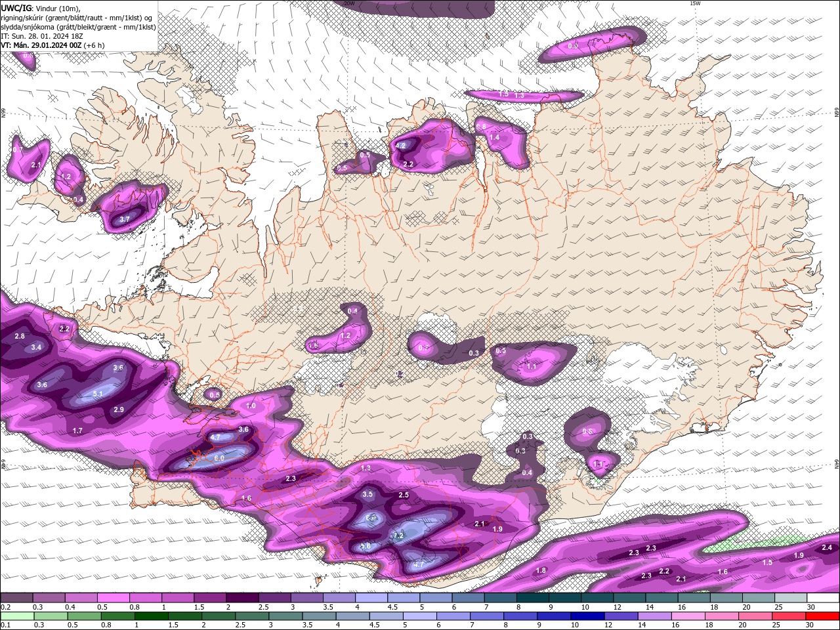Click the 3.5 precipitation value on the map
The height and width of the screenshot is (630, 840).
click(x=367, y=494)
